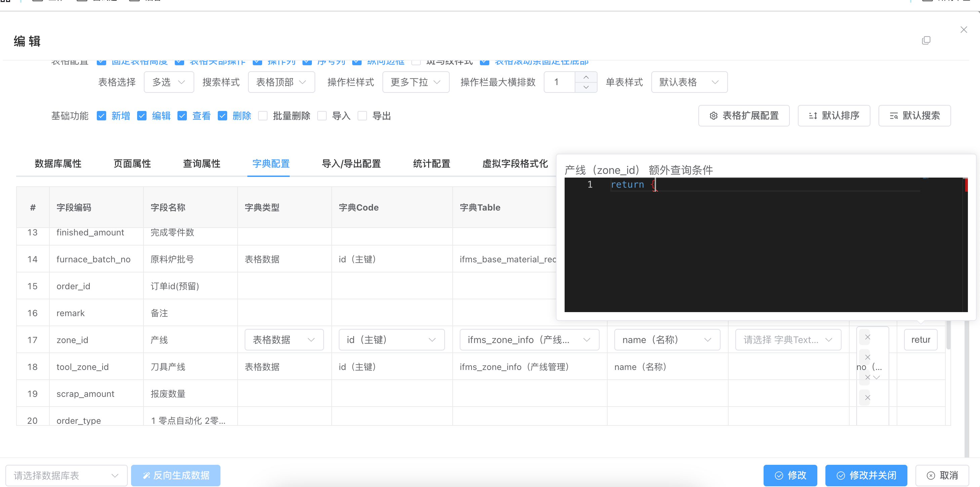Viewport: 980px width, 487px height.
Task: Switch to the 统计配置 tab
Action: pos(432,164)
